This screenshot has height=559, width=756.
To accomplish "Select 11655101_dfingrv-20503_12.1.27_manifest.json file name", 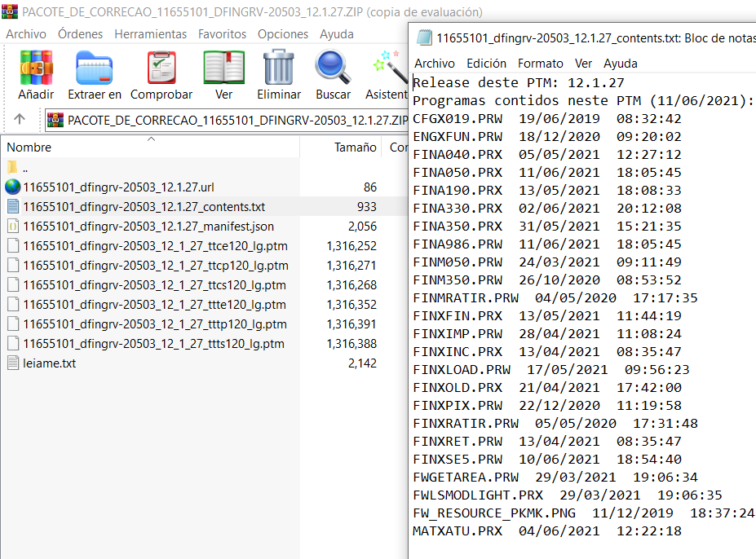I will (148, 227).
